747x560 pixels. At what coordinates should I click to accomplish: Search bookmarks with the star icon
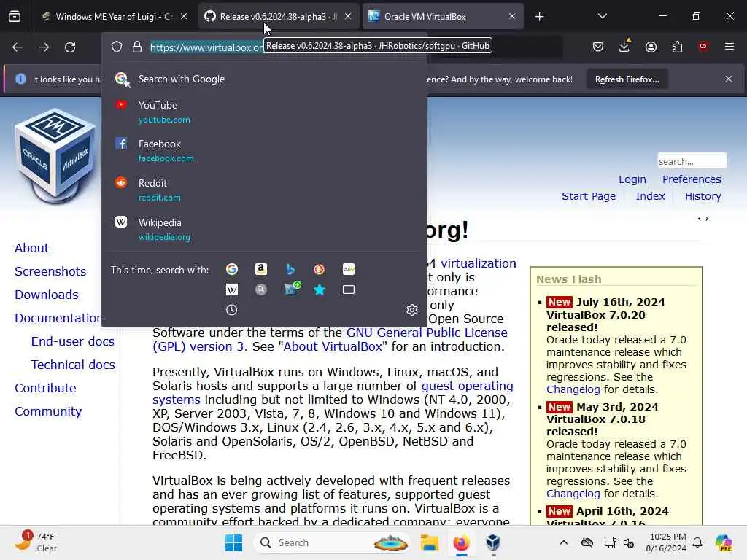click(320, 289)
